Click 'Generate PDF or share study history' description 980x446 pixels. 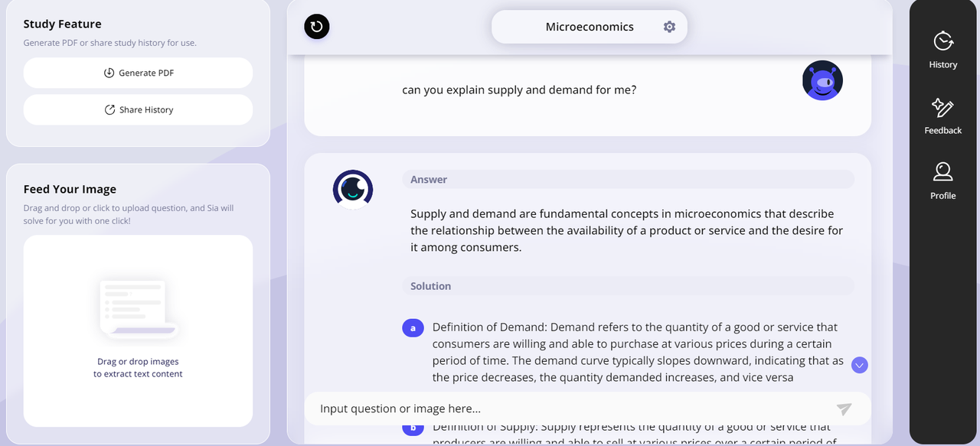click(109, 43)
